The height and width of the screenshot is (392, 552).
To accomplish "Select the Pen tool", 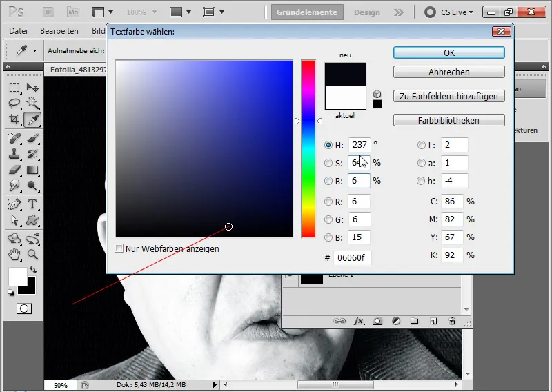I will click(14, 204).
